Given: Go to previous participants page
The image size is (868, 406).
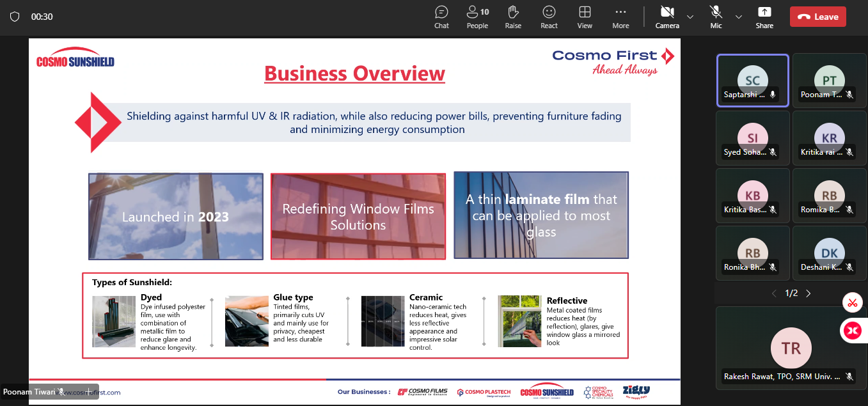Looking at the screenshot, I should pyautogui.click(x=774, y=293).
